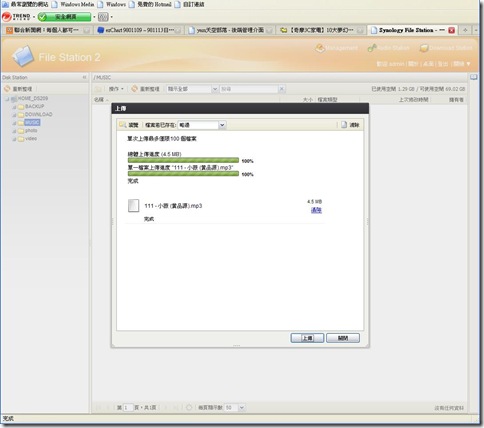This screenshot has width=484, height=428.
Task: Open Management from the header
Action: pos(337,48)
